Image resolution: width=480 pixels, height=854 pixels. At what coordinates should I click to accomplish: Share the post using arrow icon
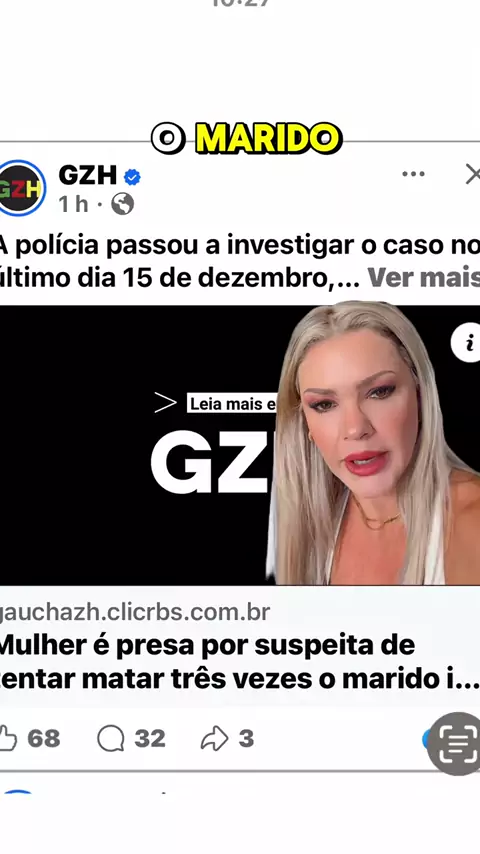point(214,739)
